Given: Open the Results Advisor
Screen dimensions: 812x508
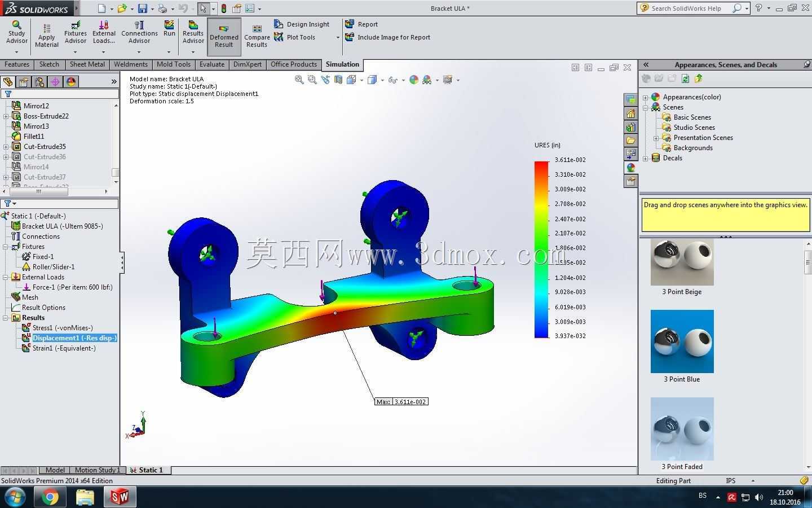Looking at the screenshot, I should point(193,33).
